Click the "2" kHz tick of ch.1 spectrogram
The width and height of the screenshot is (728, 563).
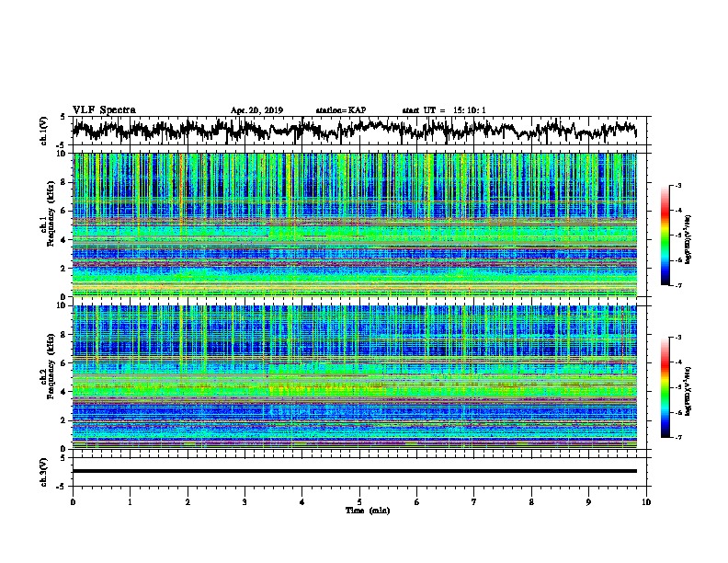(x=63, y=268)
